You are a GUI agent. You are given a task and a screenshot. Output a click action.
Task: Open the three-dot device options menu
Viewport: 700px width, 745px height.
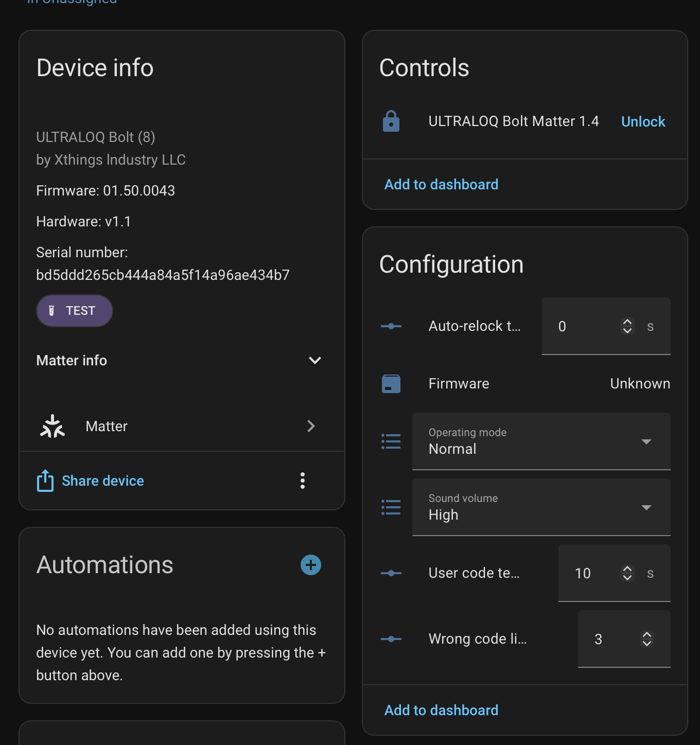click(x=303, y=481)
